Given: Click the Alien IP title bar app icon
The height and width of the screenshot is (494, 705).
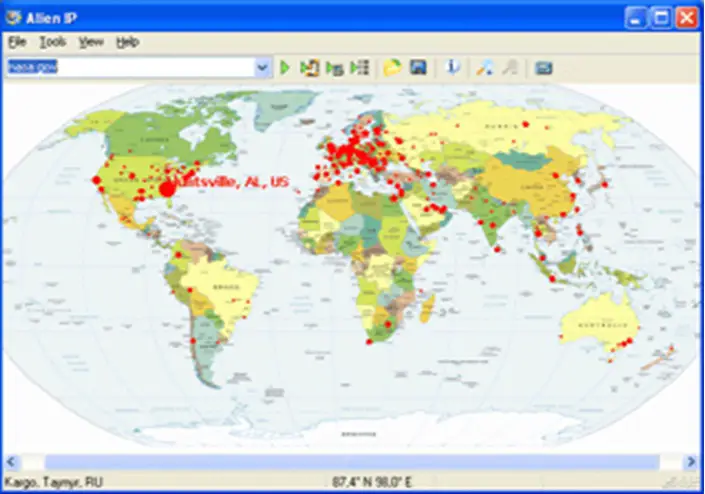Looking at the screenshot, I should [x=13, y=18].
